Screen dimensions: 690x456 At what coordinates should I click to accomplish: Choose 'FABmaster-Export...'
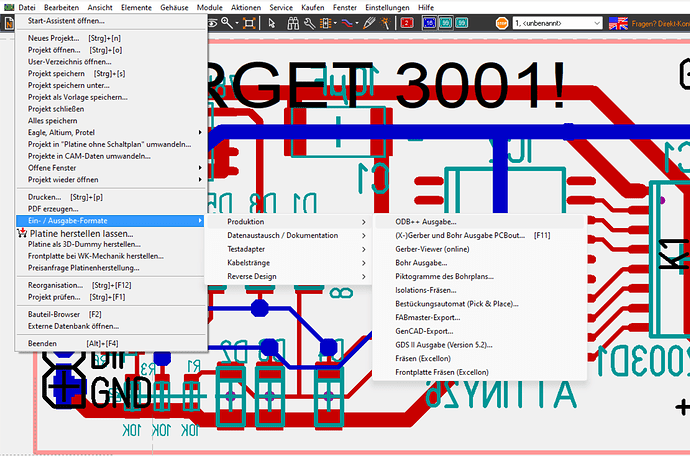(x=480, y=317)
